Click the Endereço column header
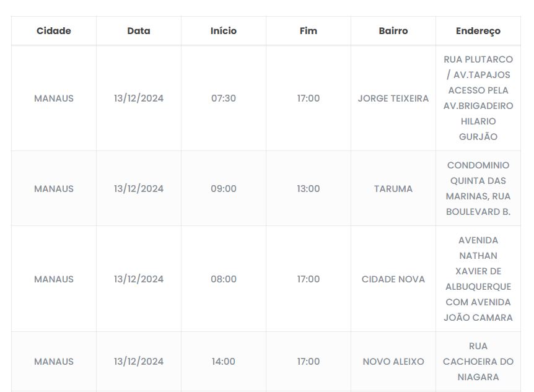The height and width of the screenshot is (392, 534). (x=478, y=31)
